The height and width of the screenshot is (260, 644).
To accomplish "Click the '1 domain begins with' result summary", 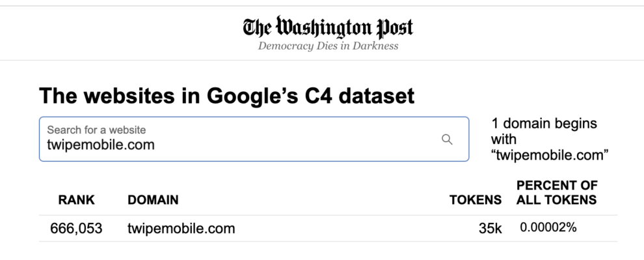I will coord(544,131).
